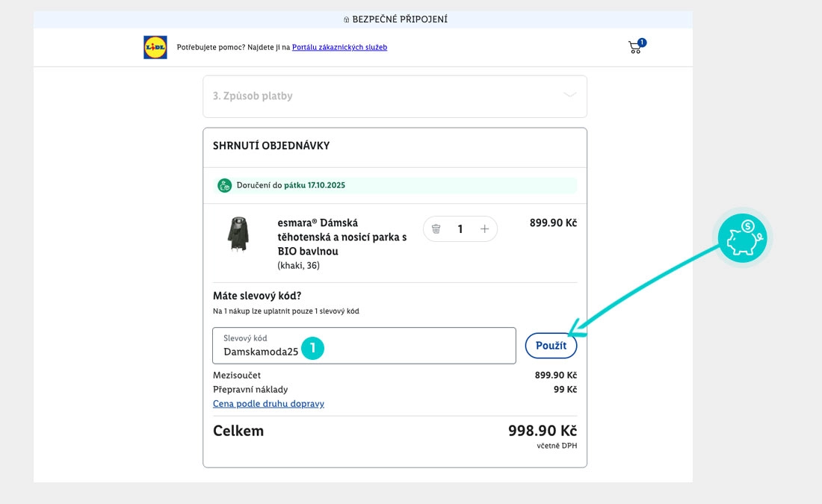Click the blue cart item count badge
The height and width of the screenshot is (504, 822).
(642, 43)
